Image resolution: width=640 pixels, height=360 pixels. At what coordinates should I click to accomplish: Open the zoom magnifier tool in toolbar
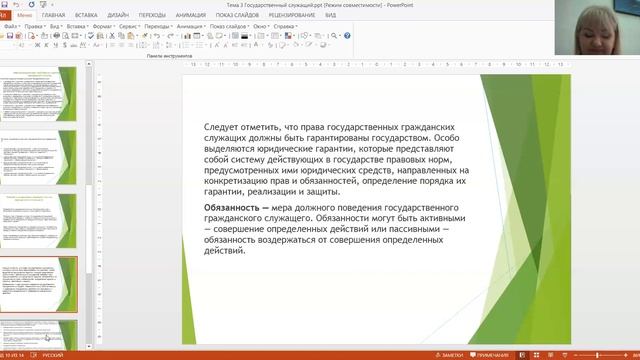click(x=334, y=36)
